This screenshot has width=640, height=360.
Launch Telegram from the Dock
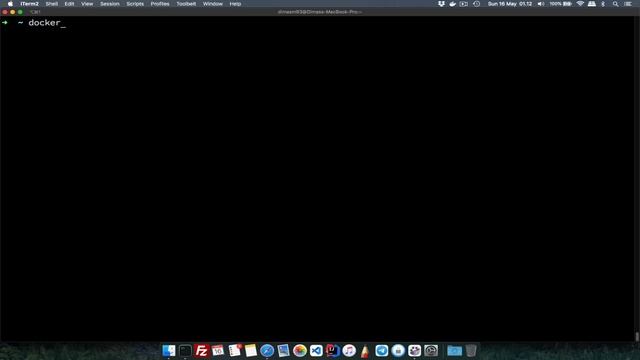(x=382, y=350)
